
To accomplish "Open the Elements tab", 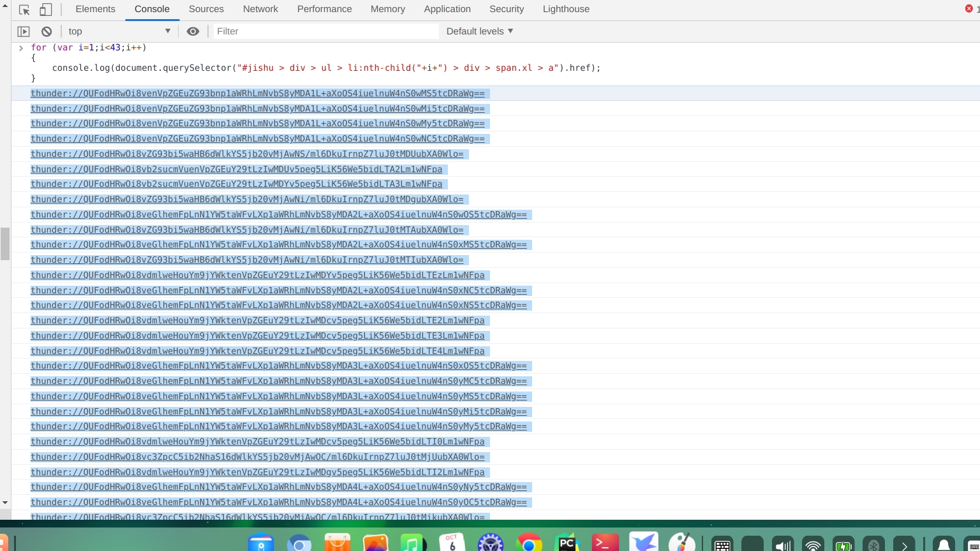I will (x=95, y=9).
